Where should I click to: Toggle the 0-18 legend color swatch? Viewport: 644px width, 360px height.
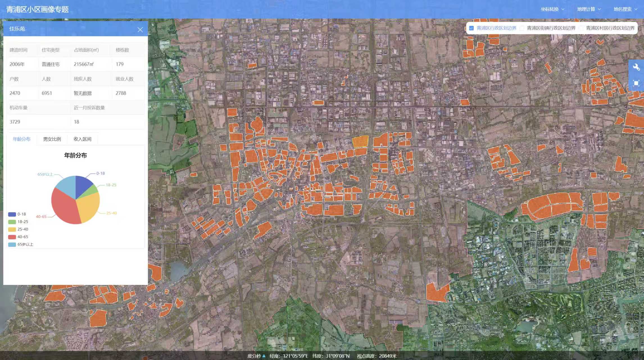click(12, 214)
